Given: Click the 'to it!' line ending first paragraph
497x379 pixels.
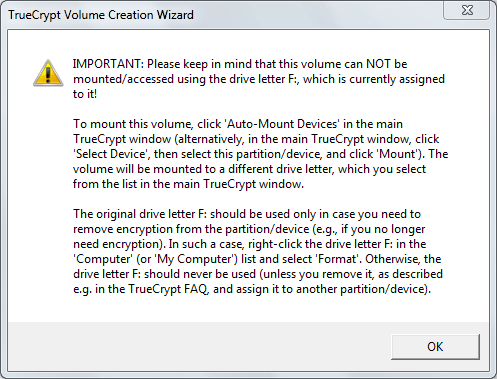Looking at the screenshot, I should click(85, 94).
